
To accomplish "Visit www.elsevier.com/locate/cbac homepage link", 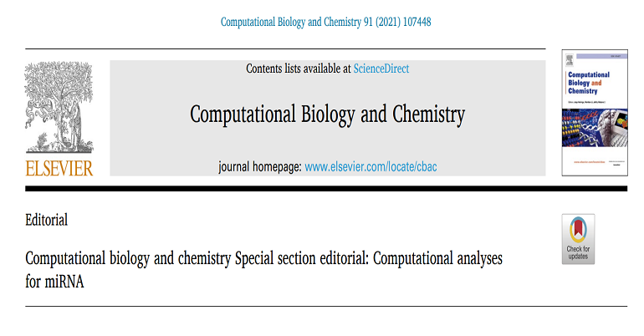I will [x=371, y=167].
